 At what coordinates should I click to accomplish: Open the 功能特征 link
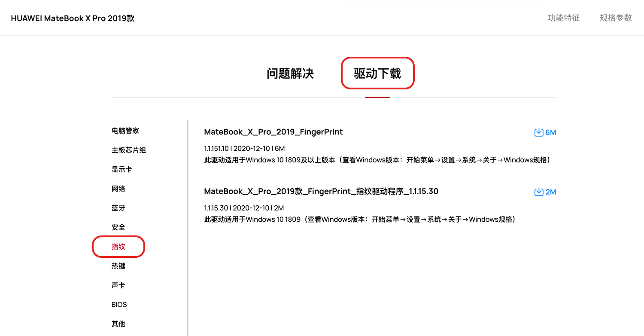[x=564, y=18]
